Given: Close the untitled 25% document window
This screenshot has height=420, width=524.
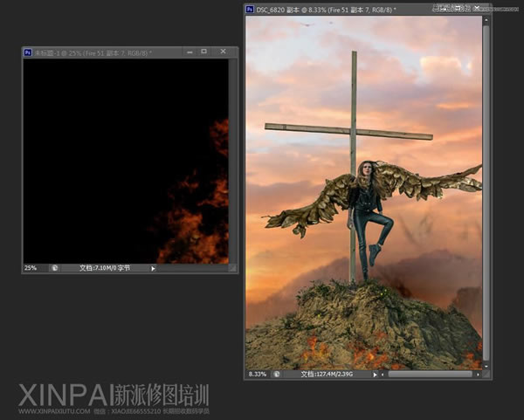Looking at the screenshot, I should (223, 52).
